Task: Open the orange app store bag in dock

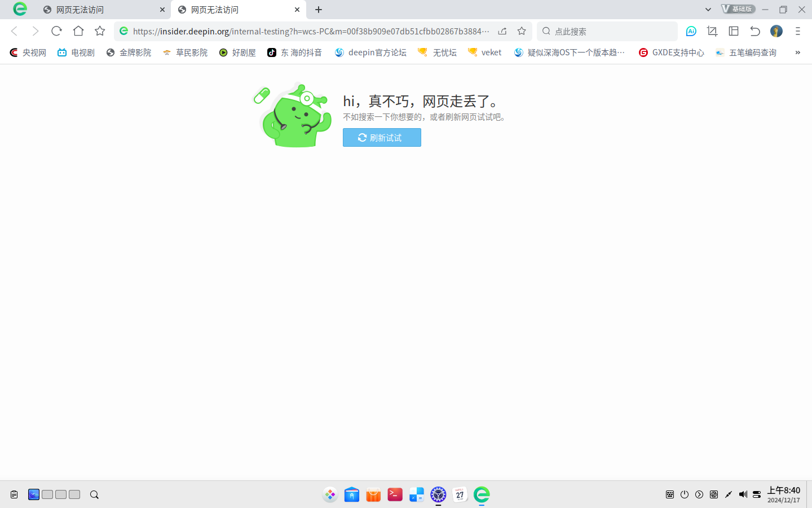Action: (373, 494)
